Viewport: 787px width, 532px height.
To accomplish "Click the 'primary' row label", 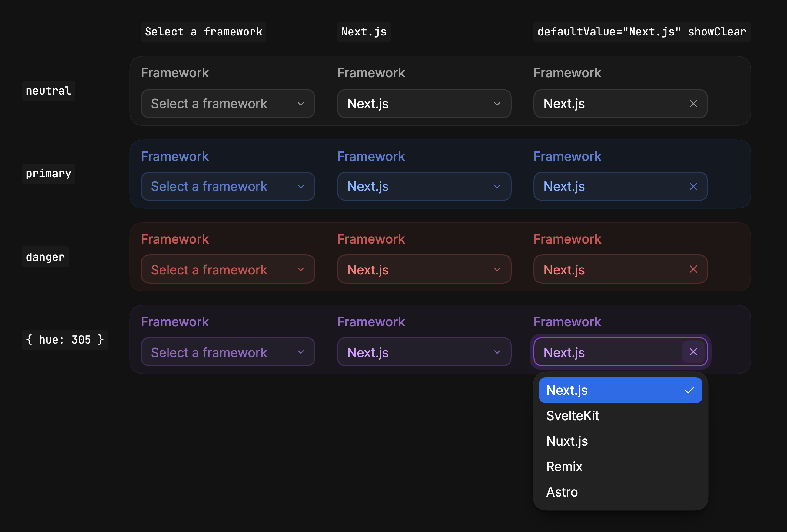I will click(48, 173).
